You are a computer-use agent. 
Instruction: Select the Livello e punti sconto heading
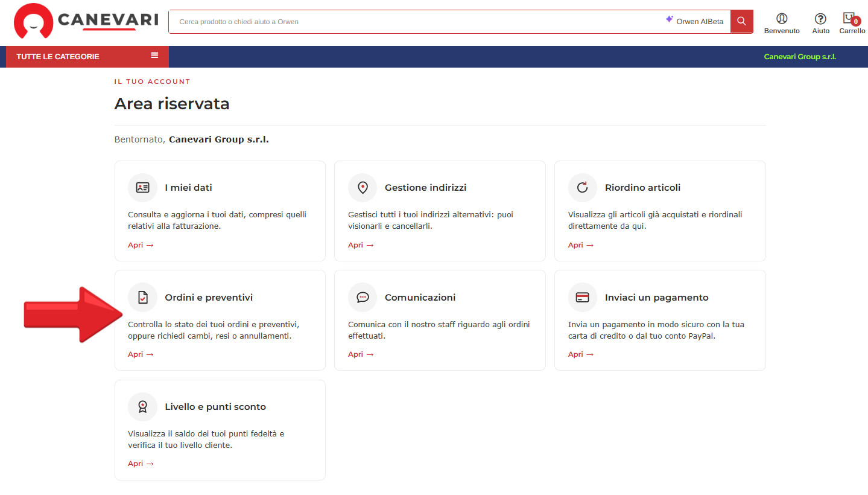click(215, 407)
